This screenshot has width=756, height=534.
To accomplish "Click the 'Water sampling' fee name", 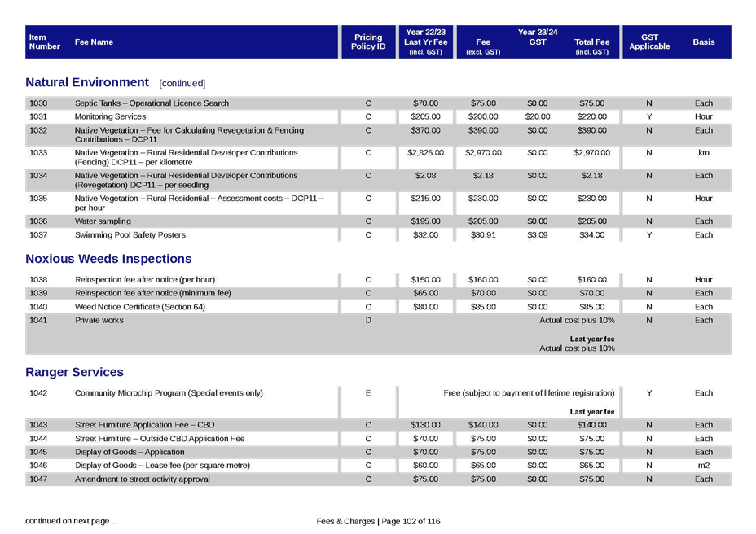I will (103, 221).
